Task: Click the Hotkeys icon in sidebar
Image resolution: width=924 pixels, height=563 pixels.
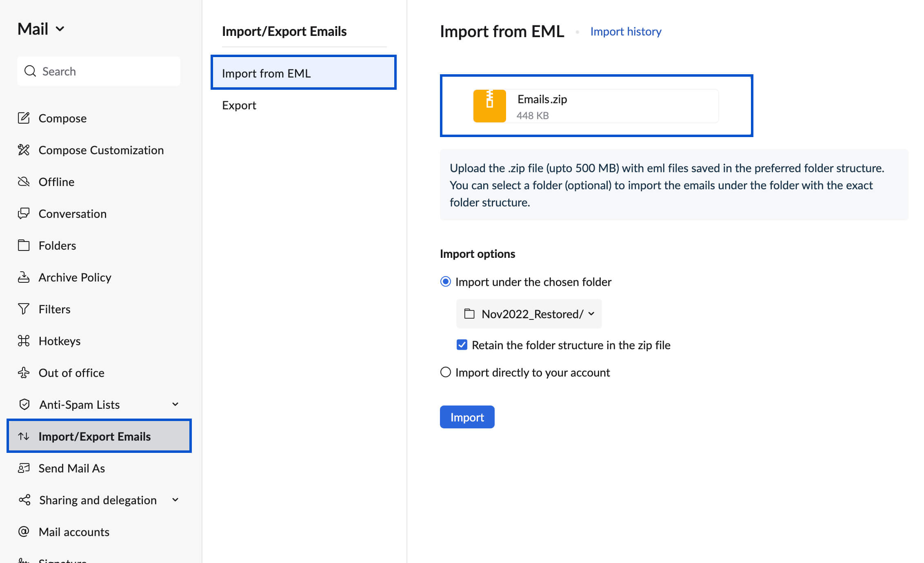Action: 24,341
